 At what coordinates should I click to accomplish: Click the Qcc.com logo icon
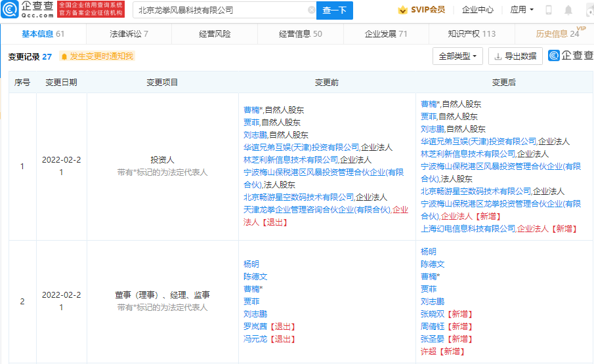tap(10, 9)
